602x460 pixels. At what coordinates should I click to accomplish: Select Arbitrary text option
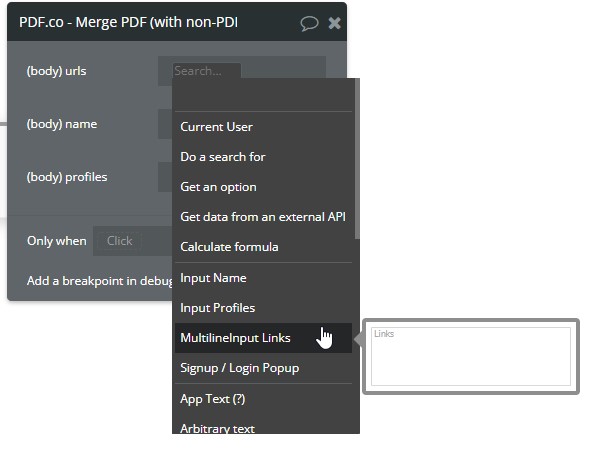tap(263, 427)
